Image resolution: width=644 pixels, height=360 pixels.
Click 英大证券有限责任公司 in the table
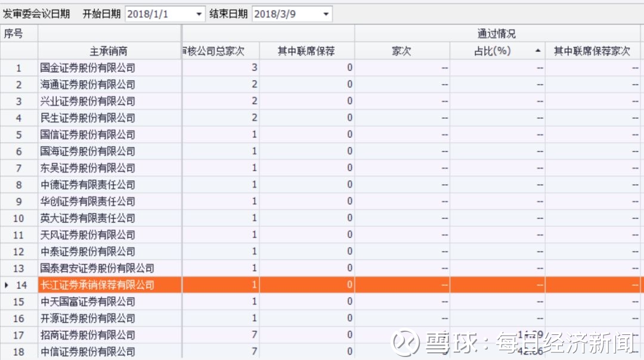click(88, 218)
